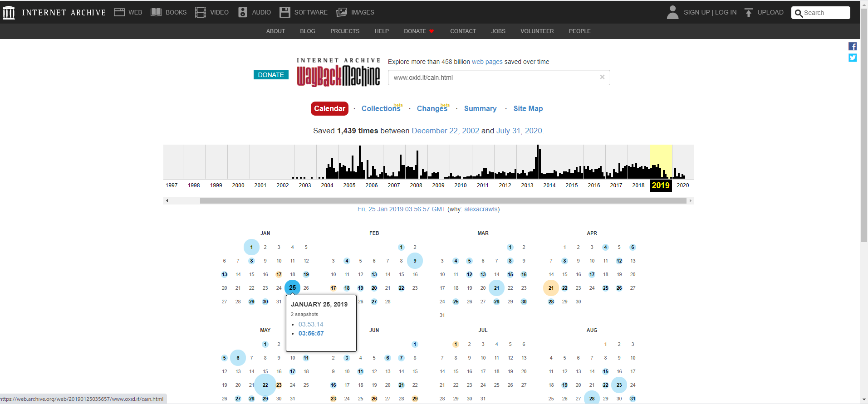Open the JOBS menu item

[x=498, y=31]
